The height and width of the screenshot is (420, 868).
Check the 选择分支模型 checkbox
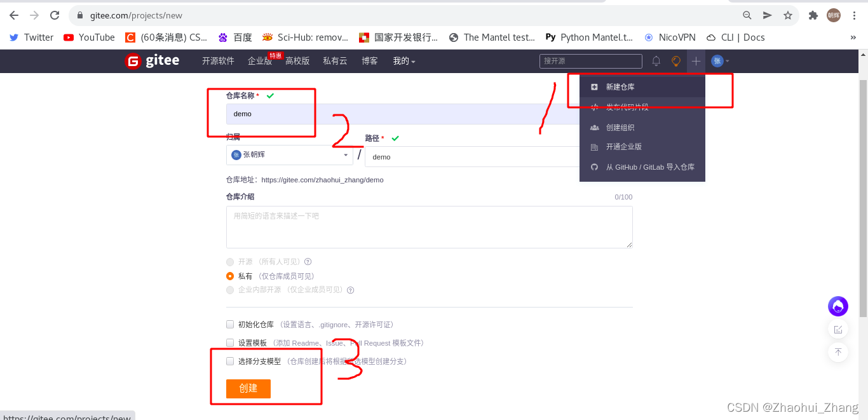[230, 361]
